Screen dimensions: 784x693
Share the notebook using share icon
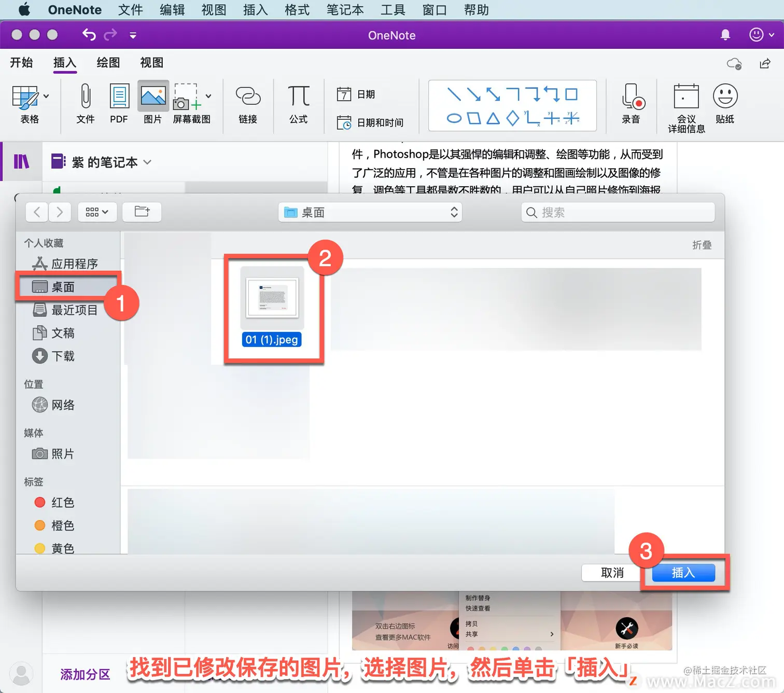(x=765, y=63)
